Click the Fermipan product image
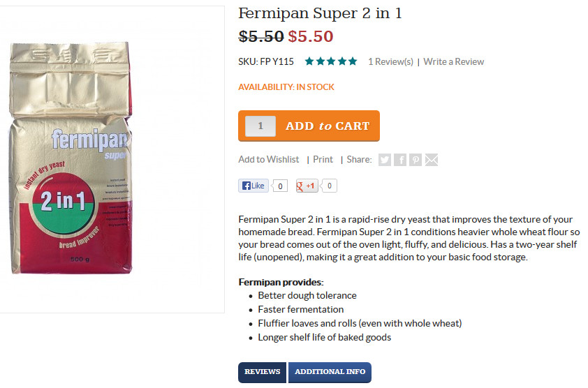Image resolution: width=588 pixels, height=388 pixels. point(71,158)
